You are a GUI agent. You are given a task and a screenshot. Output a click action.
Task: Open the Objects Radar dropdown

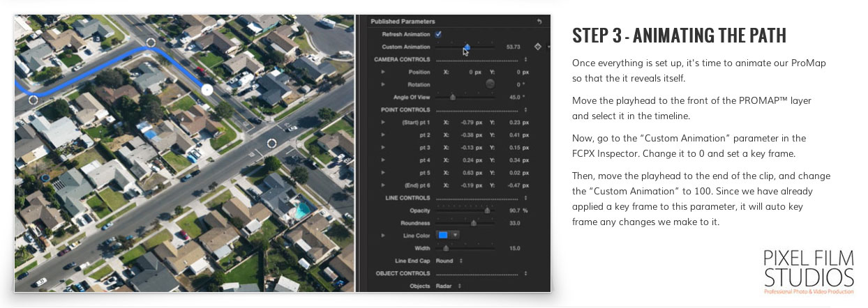(x=447, y=286)
